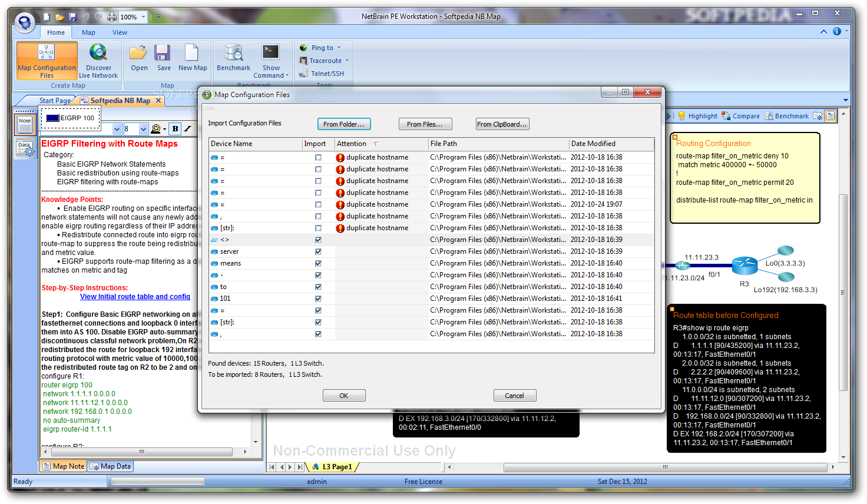Click the Save map icon in ribbon
Viewport: 867px width, 504px height.
click(163, 53)
